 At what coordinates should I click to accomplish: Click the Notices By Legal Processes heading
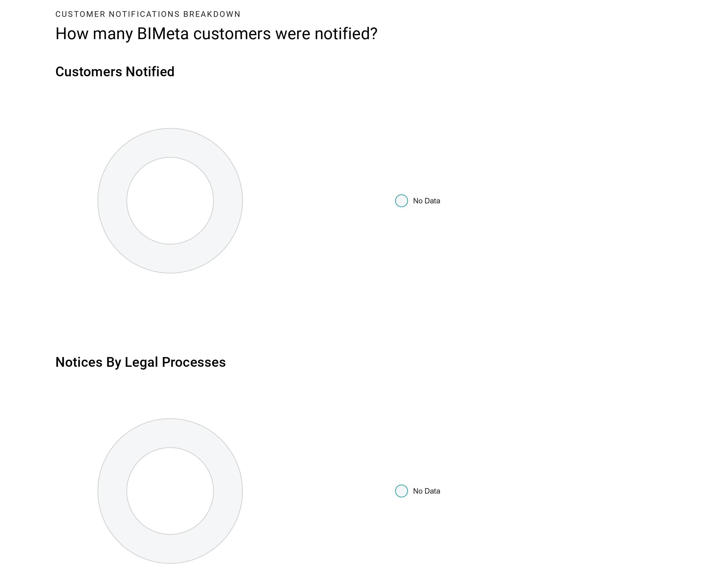[x=141, y=362]
